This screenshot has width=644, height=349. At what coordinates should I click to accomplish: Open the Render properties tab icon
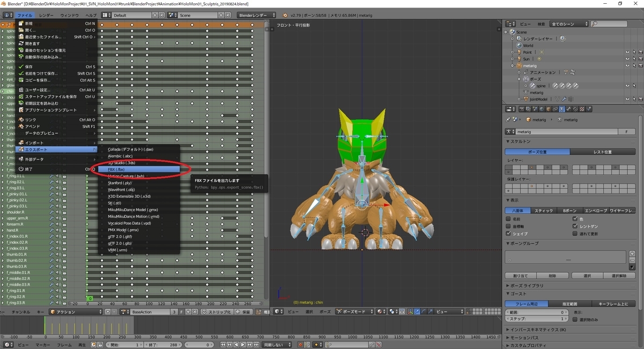[x=522, y=109]
